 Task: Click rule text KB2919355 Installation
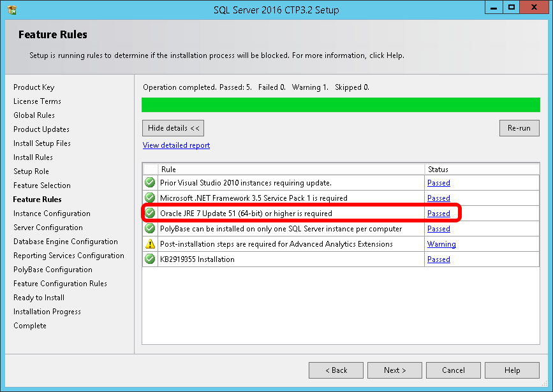[x=197, y=259]
